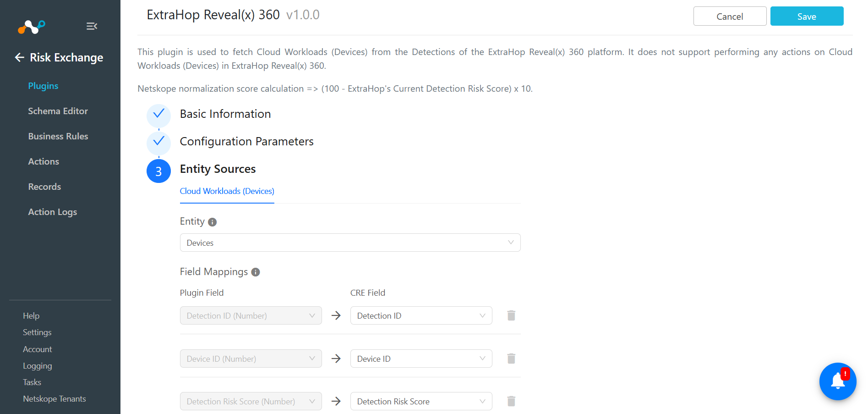
Task: Delete the Detection Risk Score mapping row
Action: [x=511, y=401]
